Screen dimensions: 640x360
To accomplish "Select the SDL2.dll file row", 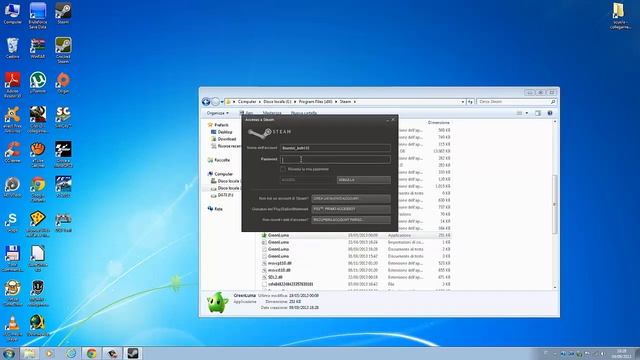I will click(x=356, y=277).
